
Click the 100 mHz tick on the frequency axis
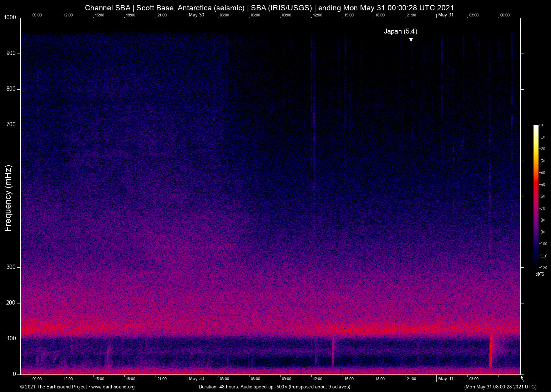[11, 338]
